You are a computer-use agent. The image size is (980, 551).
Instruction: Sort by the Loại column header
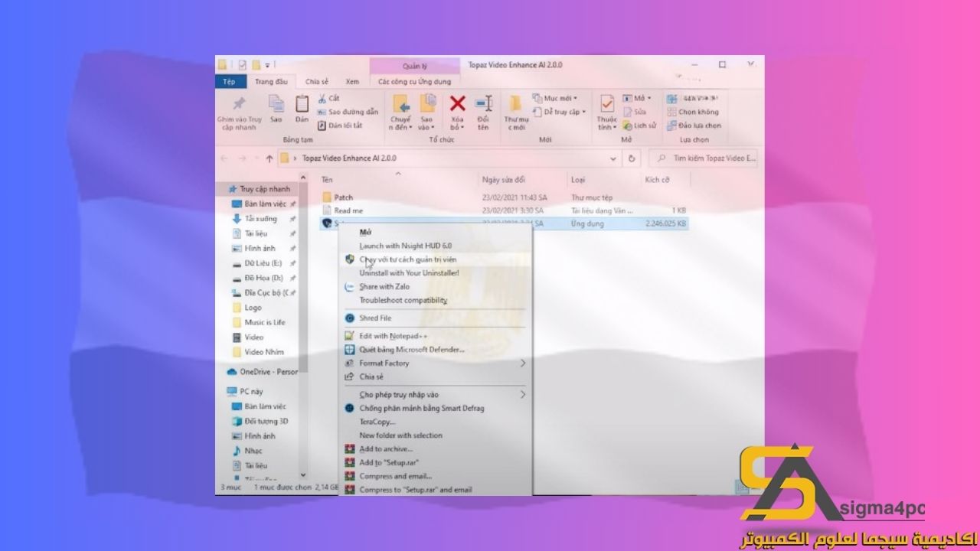coord(578,180)
